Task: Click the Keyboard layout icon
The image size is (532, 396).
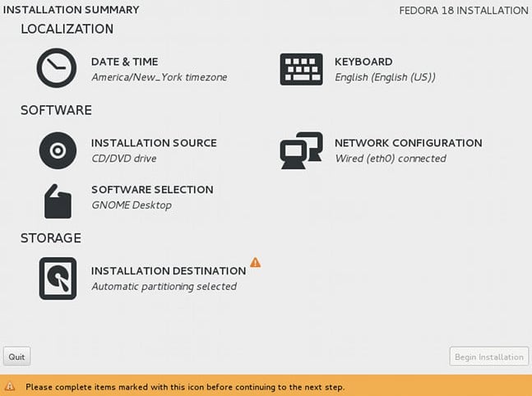Action: (x=301, y=69)
